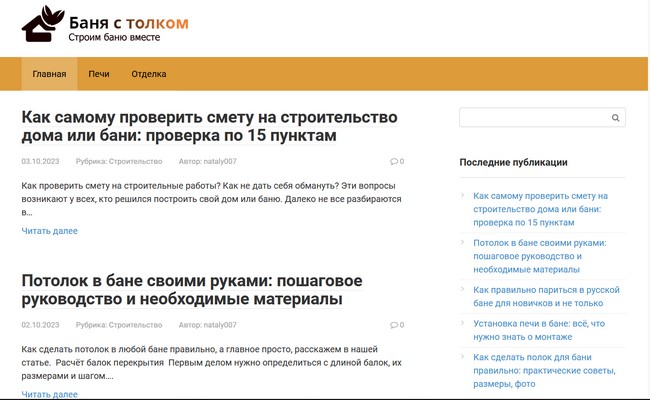Click 'Читать далее' under the потолок article
The height and width of the screenshot is (400, 650).
pos(49,394)
